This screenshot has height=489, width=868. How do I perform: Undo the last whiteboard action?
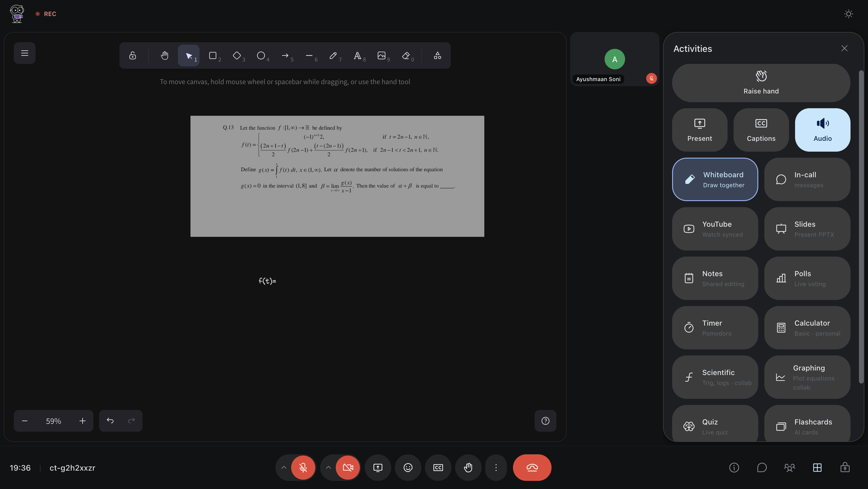110,421
